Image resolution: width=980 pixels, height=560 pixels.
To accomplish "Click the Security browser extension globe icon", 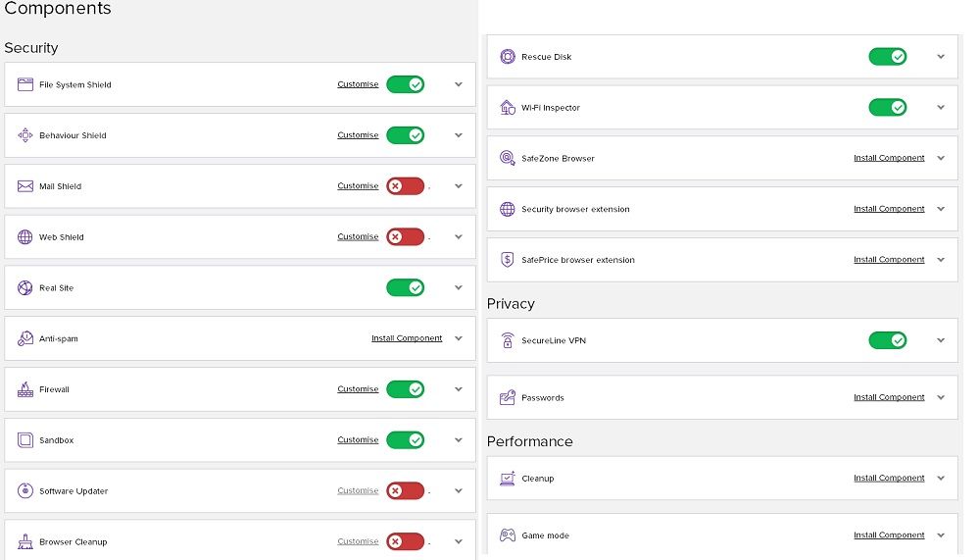I will [x=508, y=209].
